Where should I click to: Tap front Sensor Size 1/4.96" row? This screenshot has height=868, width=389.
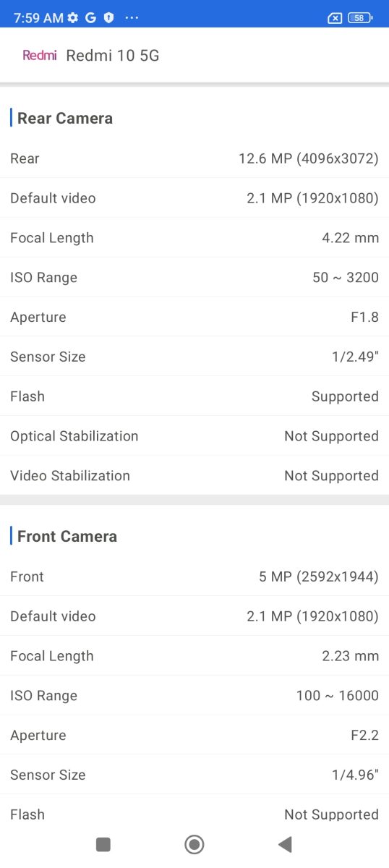194,775
